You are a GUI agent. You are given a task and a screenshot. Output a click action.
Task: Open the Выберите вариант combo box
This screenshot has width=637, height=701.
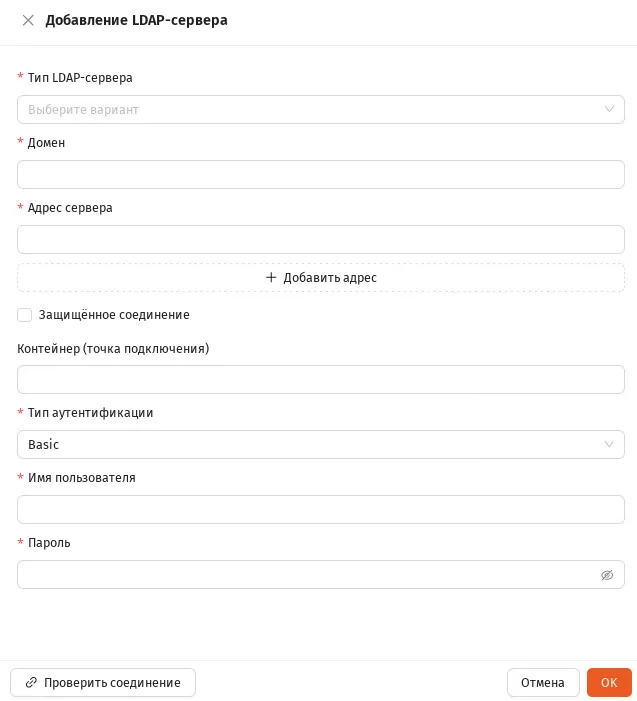[321, 110]
